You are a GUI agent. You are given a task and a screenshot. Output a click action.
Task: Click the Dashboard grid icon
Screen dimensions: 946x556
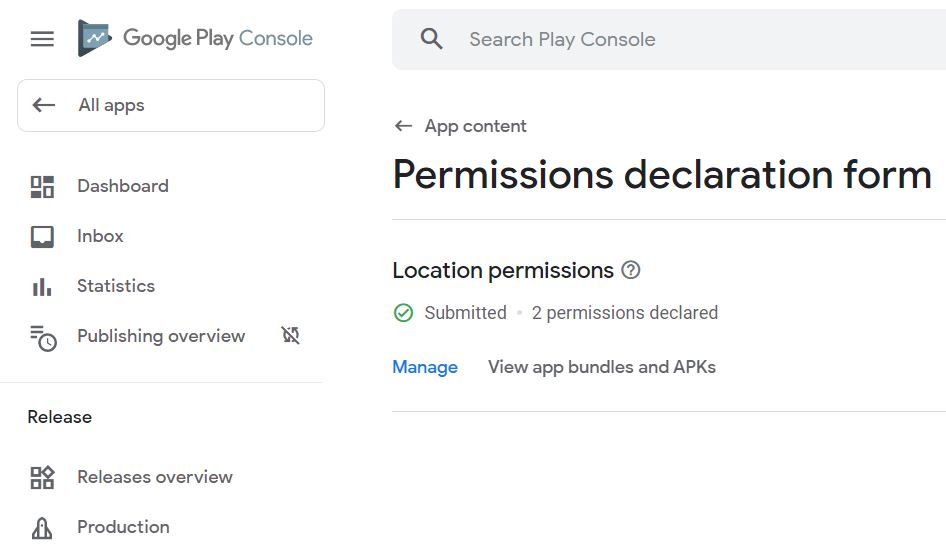(42, 186)
